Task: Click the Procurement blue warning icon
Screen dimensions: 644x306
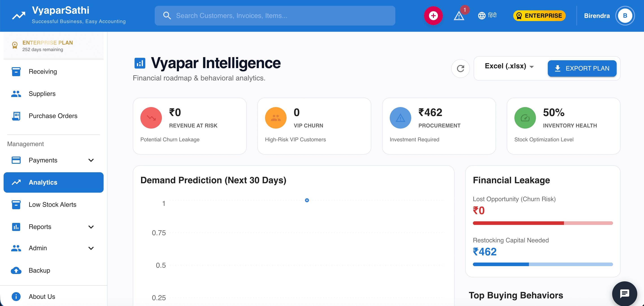Action: click(x=400, y=118)
